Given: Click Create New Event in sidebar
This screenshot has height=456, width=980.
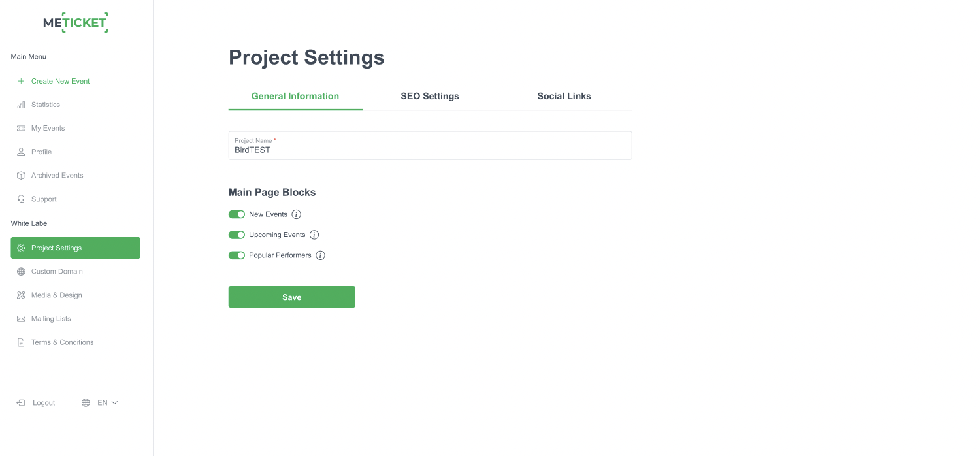Looking at the screenshot, I should 60,81.
